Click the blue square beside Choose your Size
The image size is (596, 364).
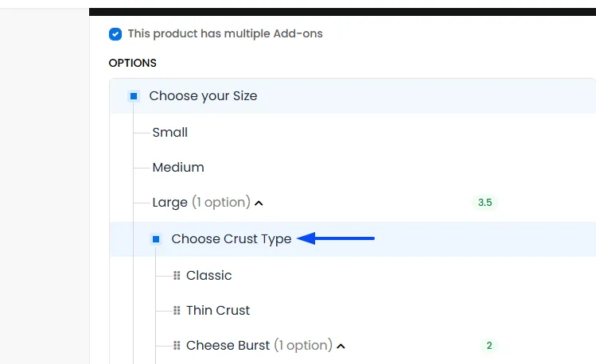[x=134, y=96]
